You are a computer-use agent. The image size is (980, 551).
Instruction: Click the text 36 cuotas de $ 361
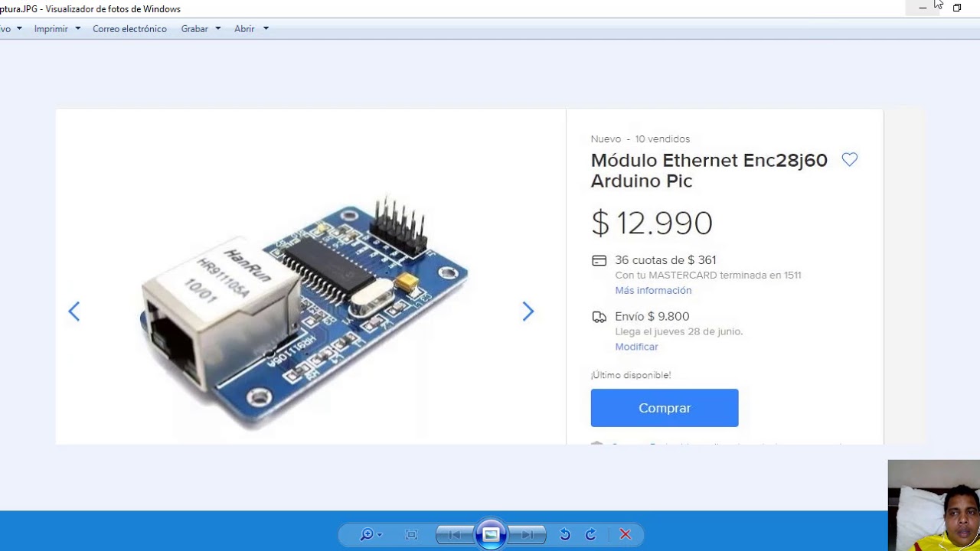(x=665, y=260)
